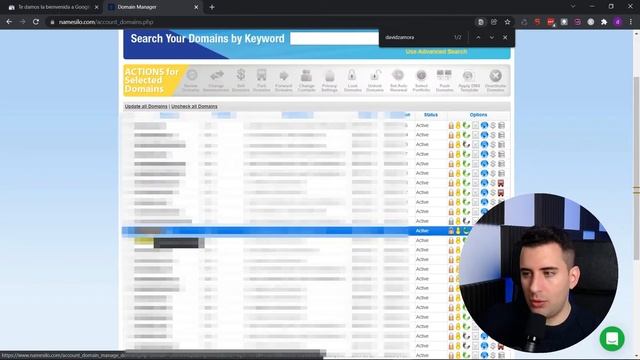Open the Use Advanced Search link

coord(436,51)
